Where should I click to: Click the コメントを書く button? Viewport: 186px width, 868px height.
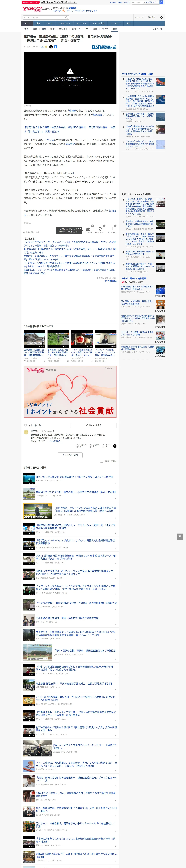point(93,425)
